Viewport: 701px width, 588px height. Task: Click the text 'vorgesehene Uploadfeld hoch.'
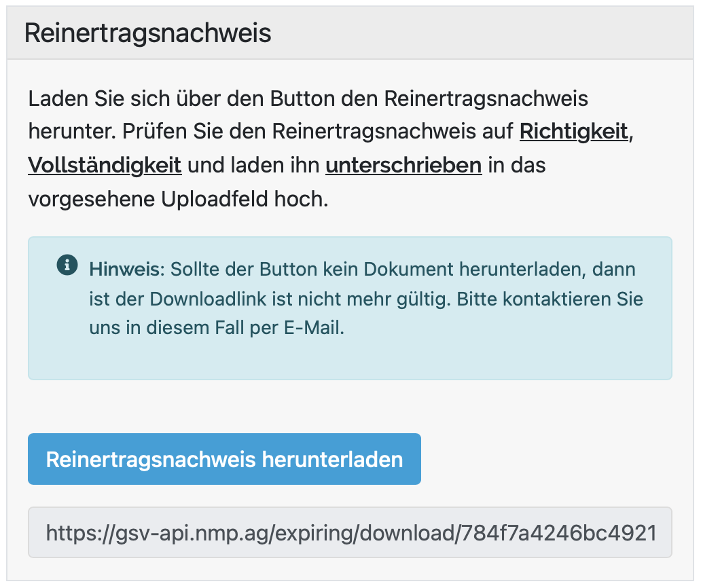click(179, 199)
